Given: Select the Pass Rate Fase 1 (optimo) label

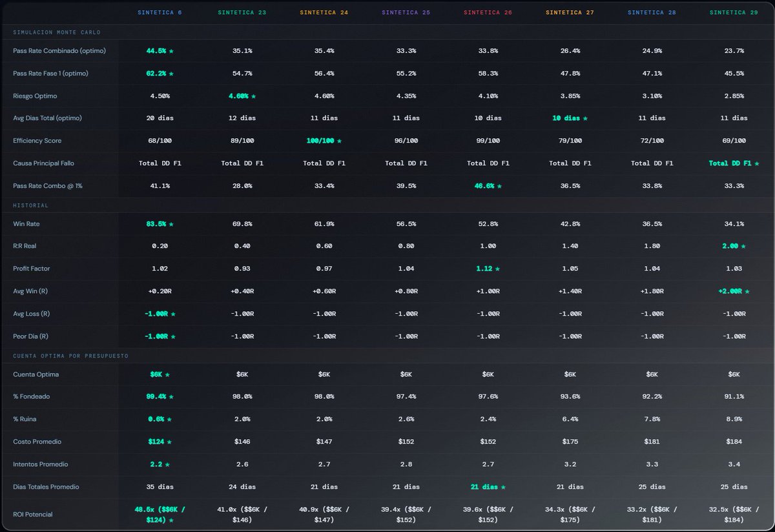Looking at the screenshot, I should pos(50,74).
